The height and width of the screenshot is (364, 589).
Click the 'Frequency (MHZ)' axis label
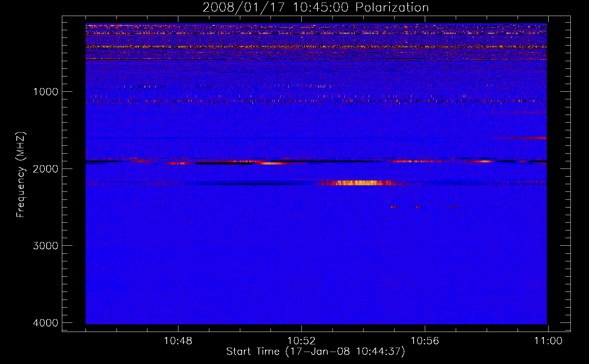click(x=21, y=175)
